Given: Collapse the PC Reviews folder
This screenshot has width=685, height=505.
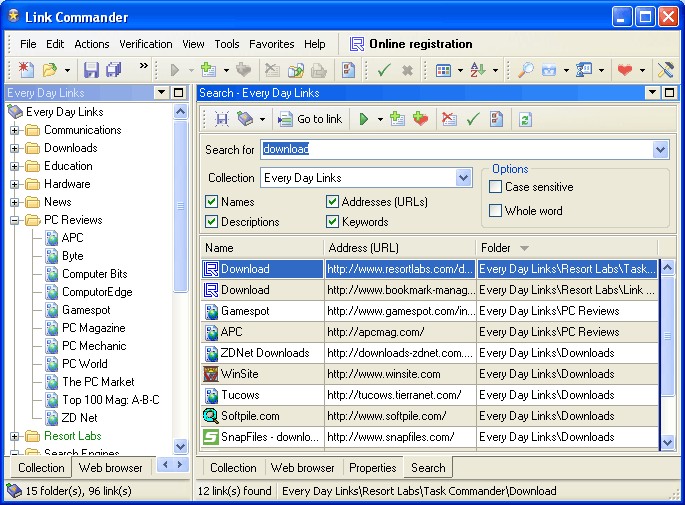Looking at the screenshot, I should (15, 220).
